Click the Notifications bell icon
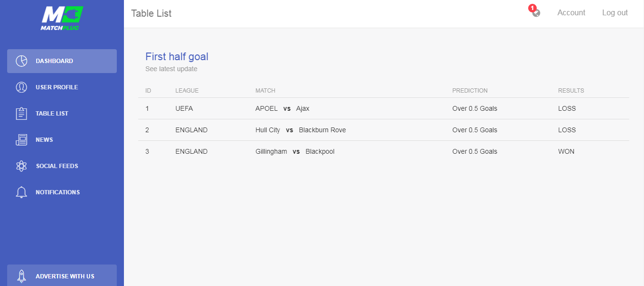 pos(21,192)
